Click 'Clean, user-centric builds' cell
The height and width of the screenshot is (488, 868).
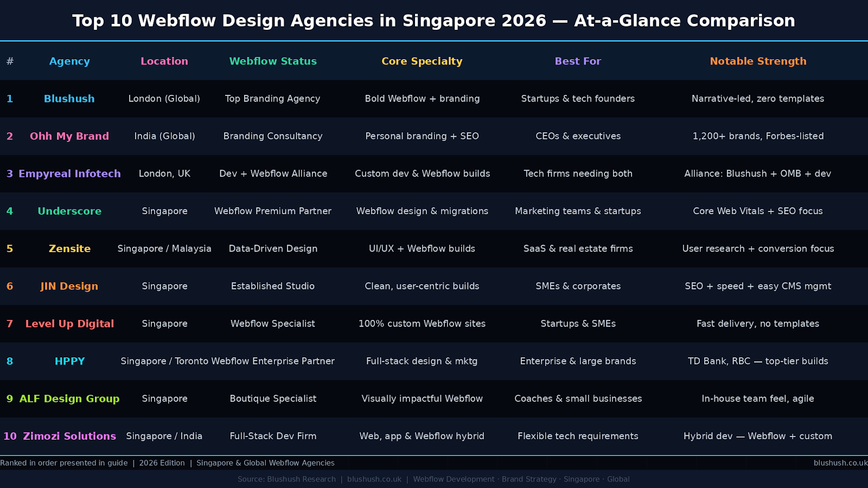[422, 286]
